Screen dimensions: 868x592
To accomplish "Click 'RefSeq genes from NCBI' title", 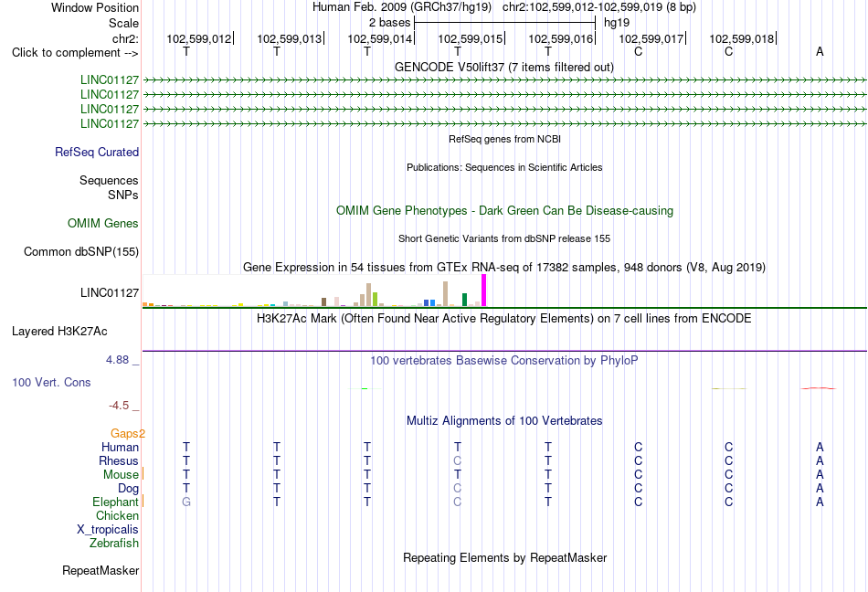I will 505,139.
